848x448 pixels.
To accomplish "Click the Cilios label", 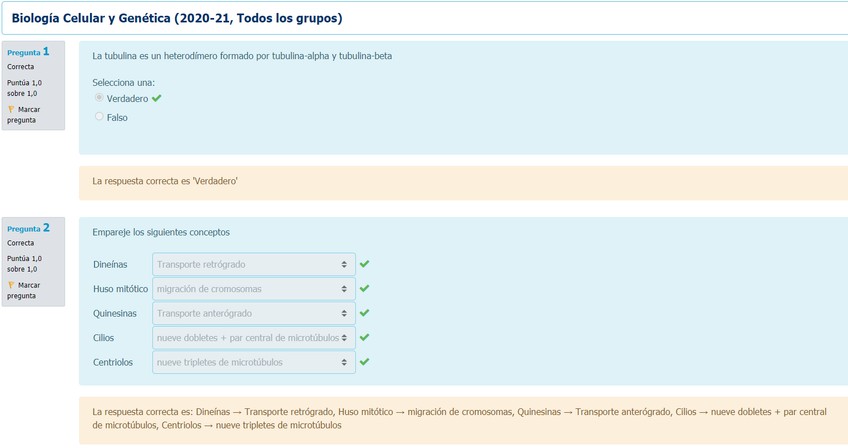I will 103,338.
